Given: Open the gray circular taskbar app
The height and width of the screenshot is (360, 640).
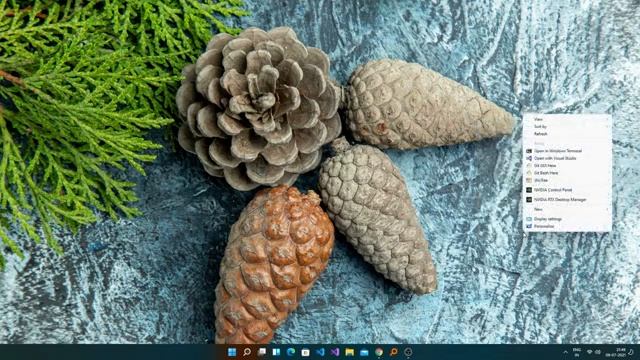Looking at the screenshot, I should pos(408,352).
